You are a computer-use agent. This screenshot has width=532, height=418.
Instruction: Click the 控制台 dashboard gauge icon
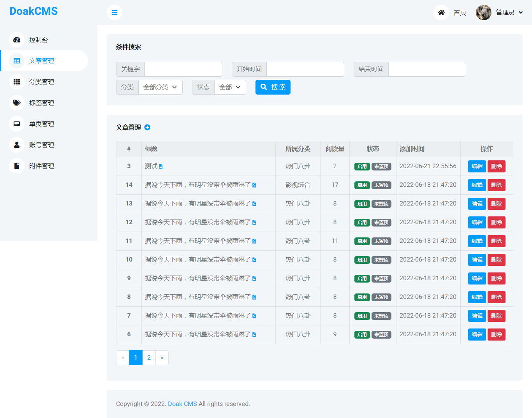point(17,40)
